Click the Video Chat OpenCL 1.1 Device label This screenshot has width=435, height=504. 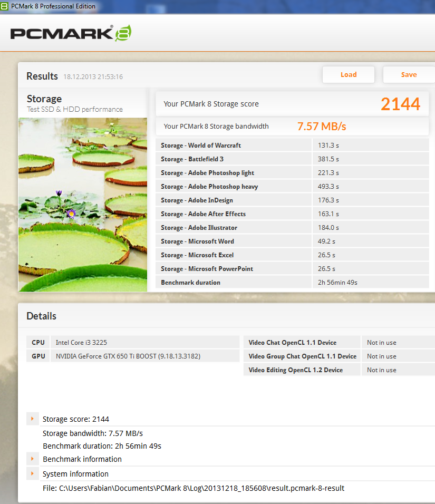292,343
